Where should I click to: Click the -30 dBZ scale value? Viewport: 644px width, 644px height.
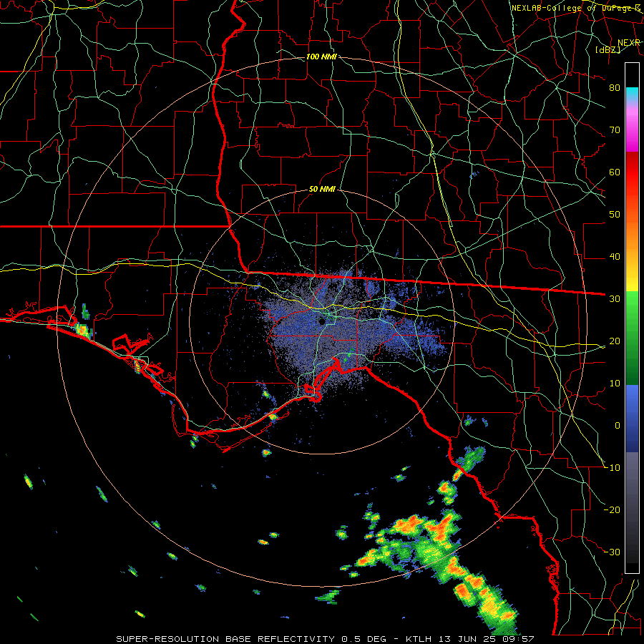613,552
